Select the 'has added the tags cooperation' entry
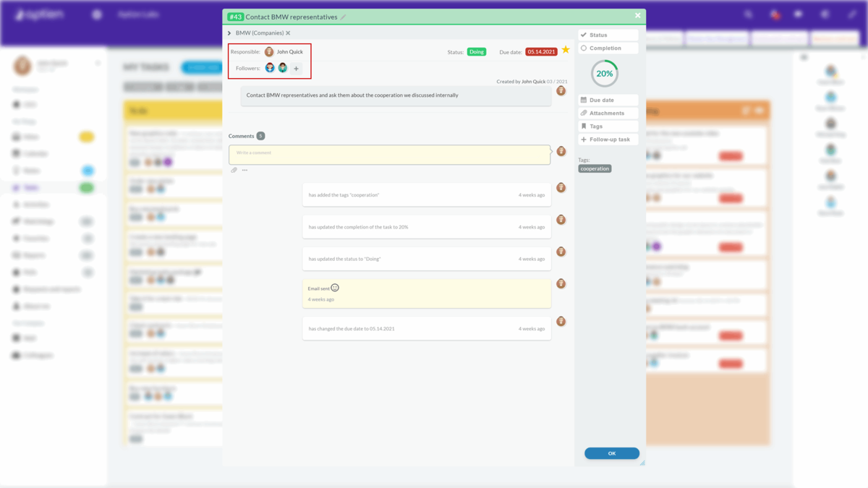This screenshot has height=488, width=868. click(x=427, y=195)
